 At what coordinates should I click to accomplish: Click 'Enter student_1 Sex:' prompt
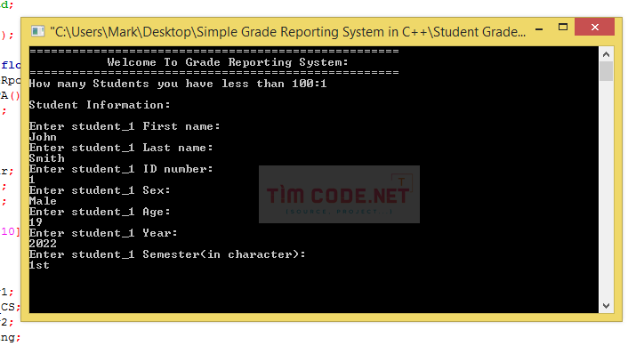pos(100,190)
